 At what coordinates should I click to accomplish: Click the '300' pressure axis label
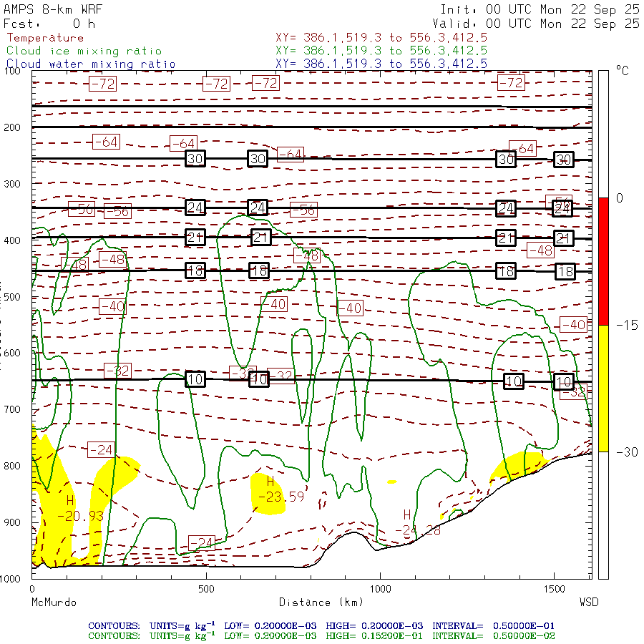(x=12, y=184)
